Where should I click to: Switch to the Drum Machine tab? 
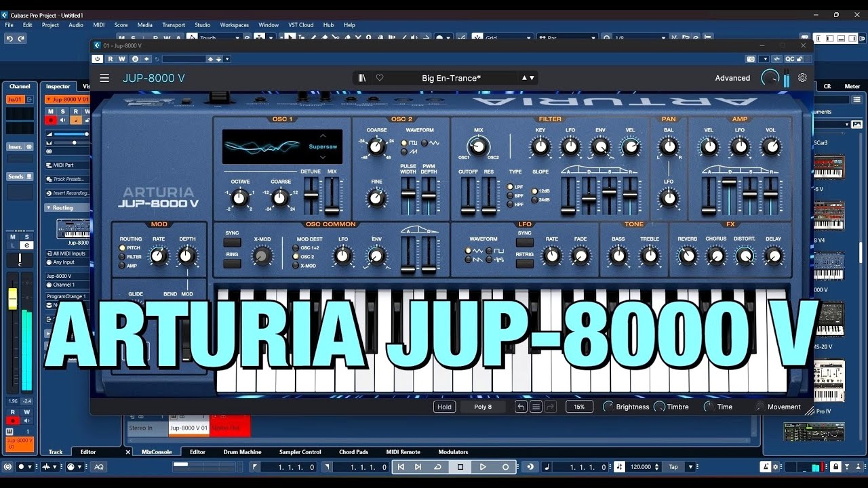[242, 452]
